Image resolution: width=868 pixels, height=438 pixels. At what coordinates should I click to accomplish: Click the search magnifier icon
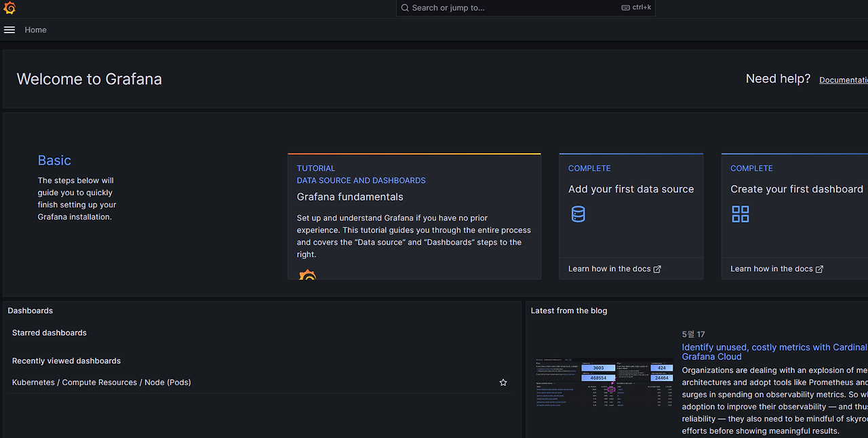click(x=405, y=8)
